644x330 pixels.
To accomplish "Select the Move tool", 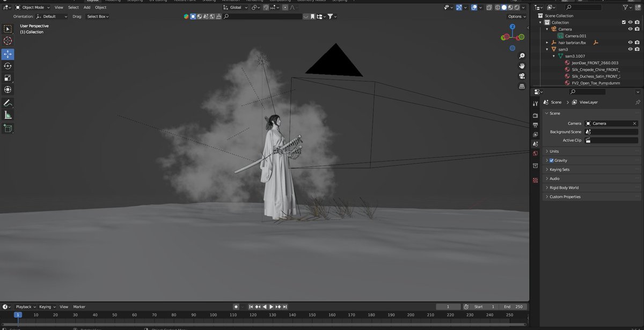I will click(x=8, y=54).
